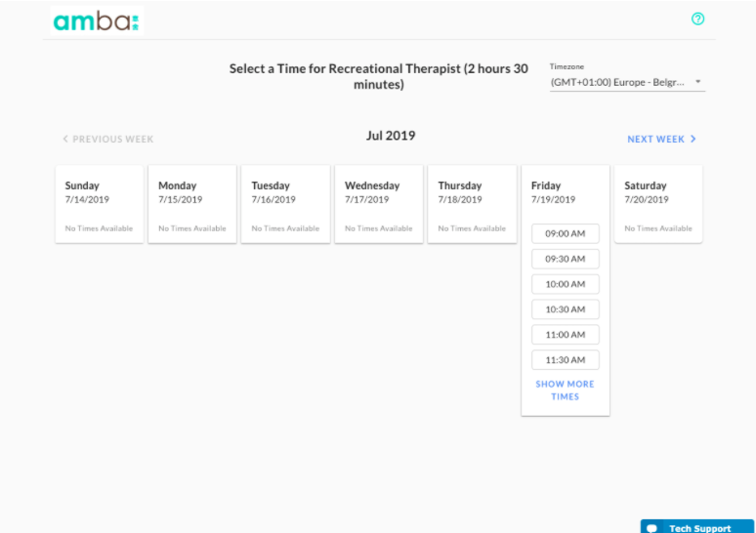Screen dimensions: 756x533
Task: Go to Next Week
Action: 661,140
